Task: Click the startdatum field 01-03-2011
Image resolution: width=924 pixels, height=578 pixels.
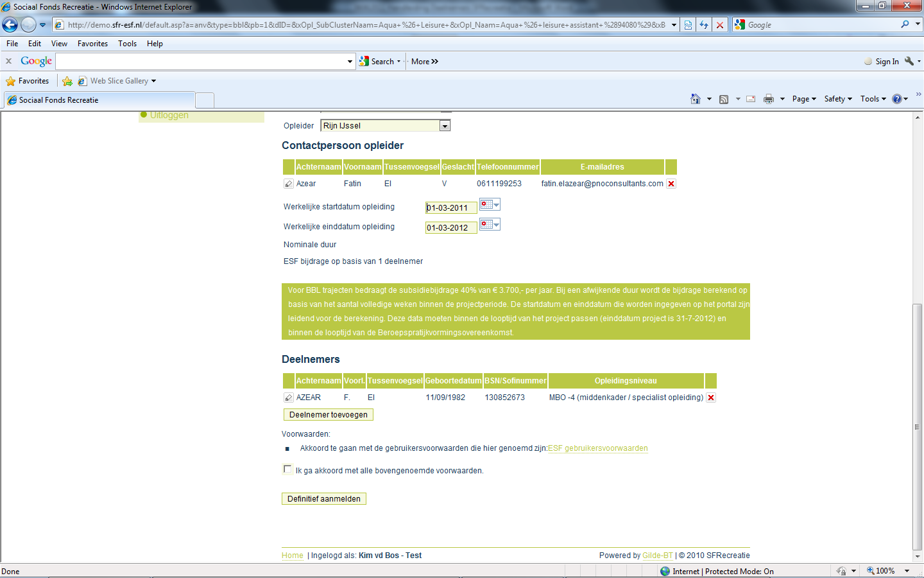Action: tap(451, 207)
